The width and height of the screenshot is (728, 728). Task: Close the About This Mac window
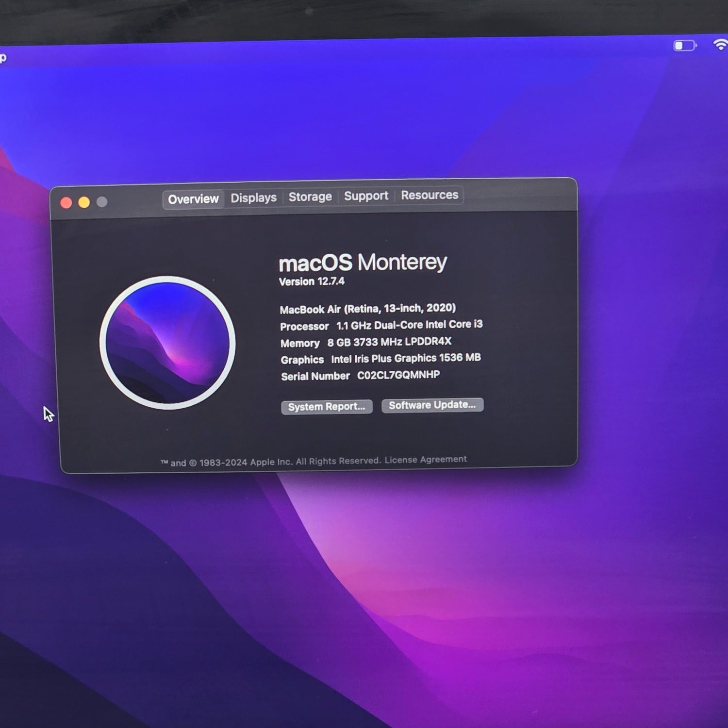pos(66,203)
